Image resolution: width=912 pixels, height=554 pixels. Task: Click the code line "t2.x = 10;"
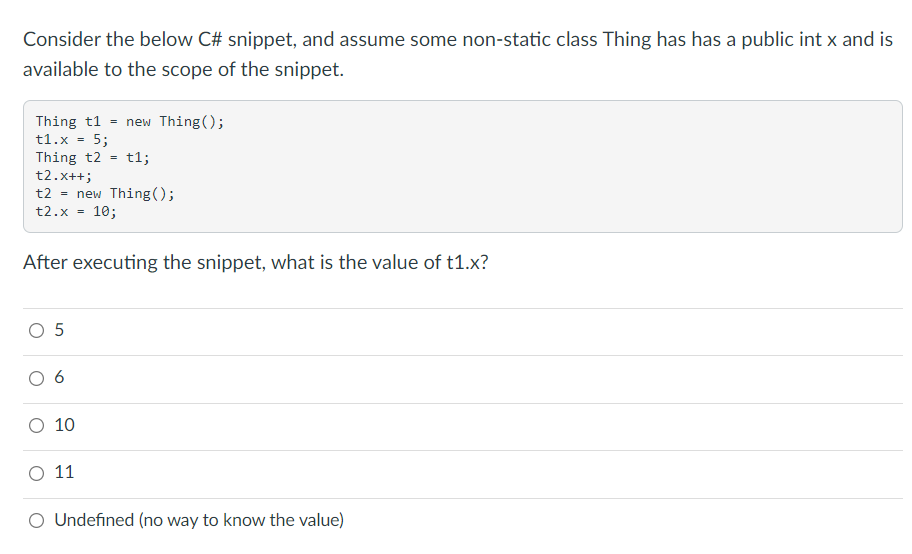tap(76, 211)
